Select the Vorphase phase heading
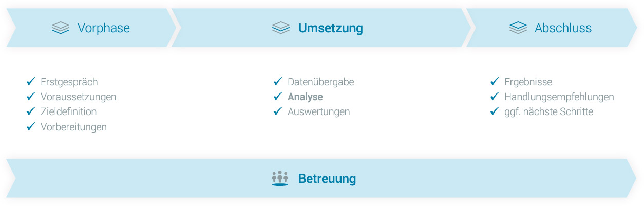This screenshot has width=644, height=206. pyautogui.click(x=104, y=28)
